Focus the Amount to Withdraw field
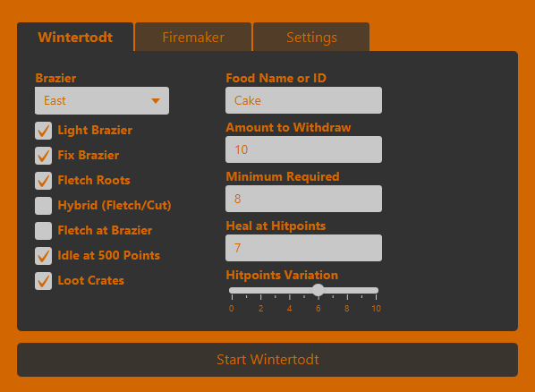Image resolution: width=535 pixels, height=392 pixels. (x=303, y=149)
